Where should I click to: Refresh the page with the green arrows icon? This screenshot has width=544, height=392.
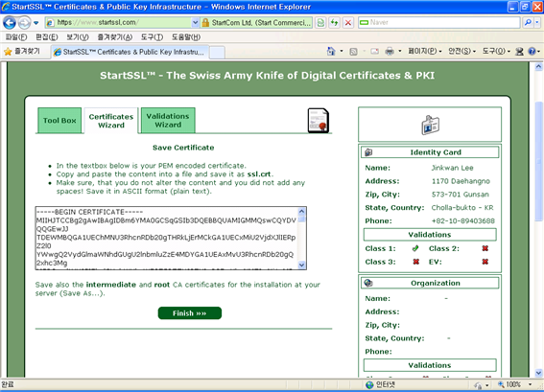click(x=335, y=23)
